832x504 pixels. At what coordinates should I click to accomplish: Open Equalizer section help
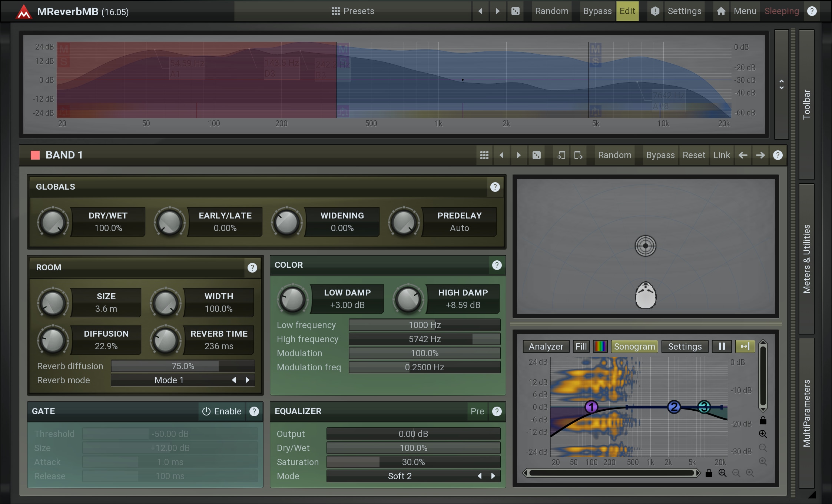click(x=497, y=411)
